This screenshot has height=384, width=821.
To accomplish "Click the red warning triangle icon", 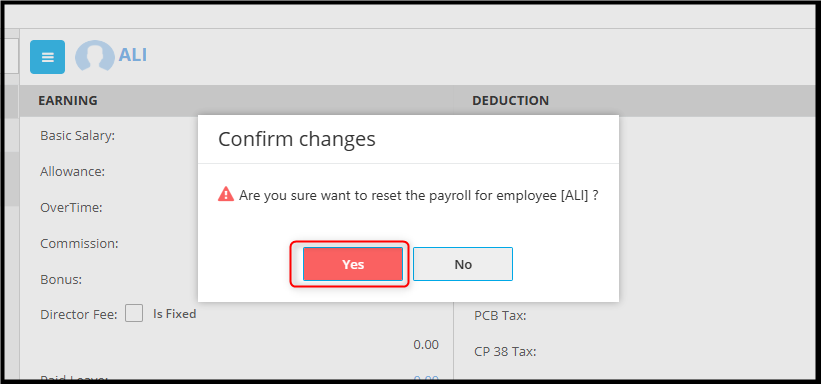I will (x=226, y=194).
